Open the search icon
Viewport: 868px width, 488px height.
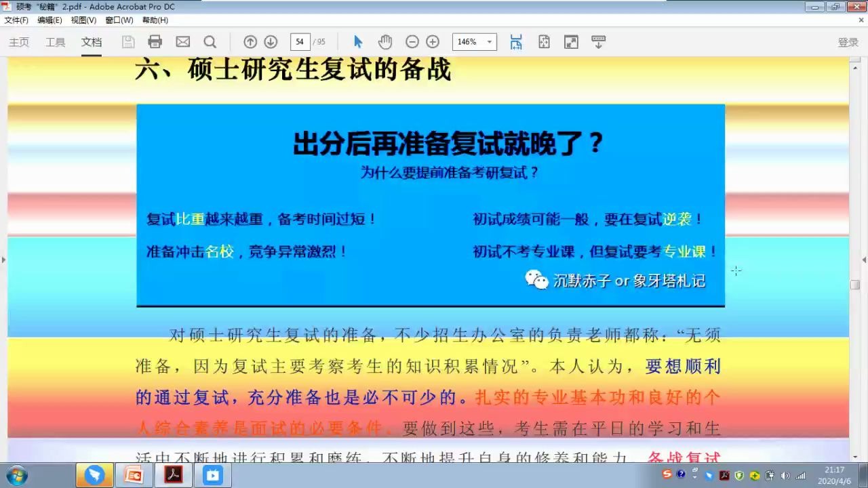210,41
